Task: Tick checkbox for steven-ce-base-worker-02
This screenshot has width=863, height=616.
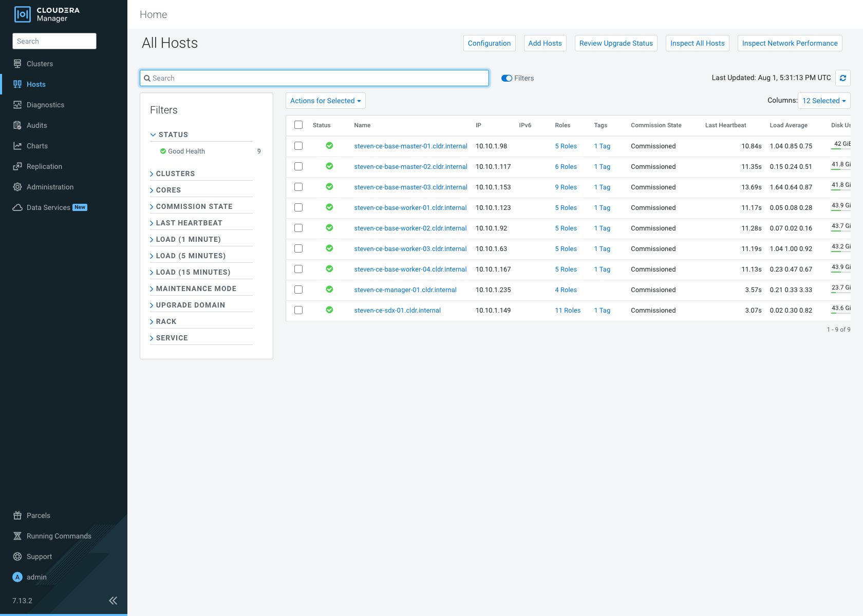Action: click(x=298, y=228)
